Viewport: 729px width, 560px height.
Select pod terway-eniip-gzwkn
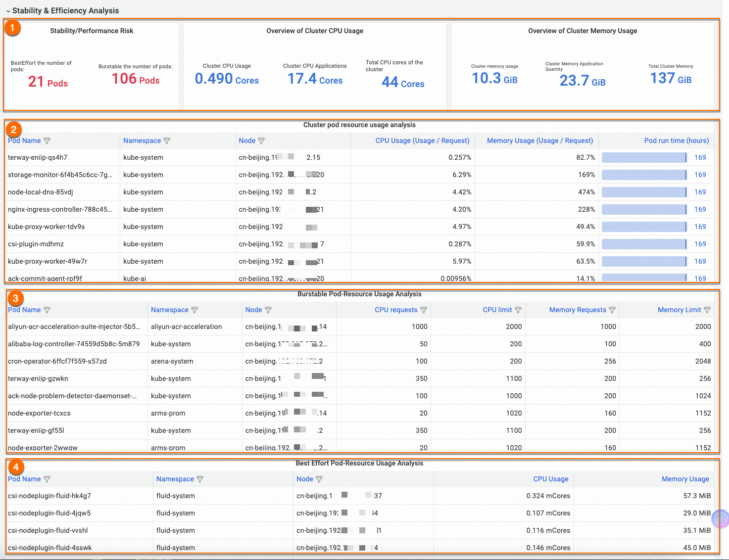(x=38, y=379)
